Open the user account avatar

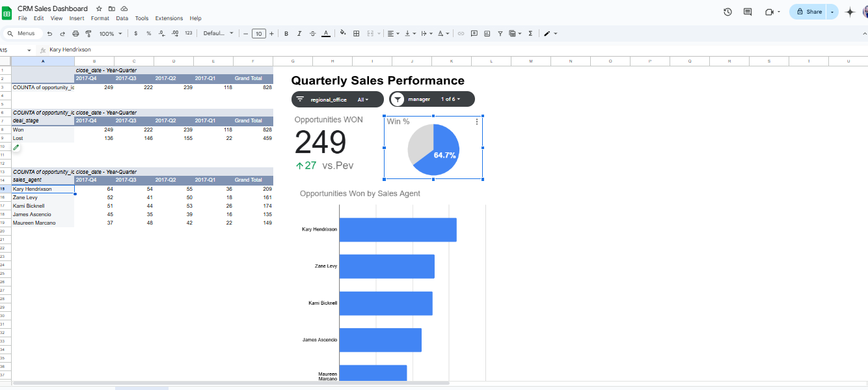pyautogui.click(x=865, y=12)
